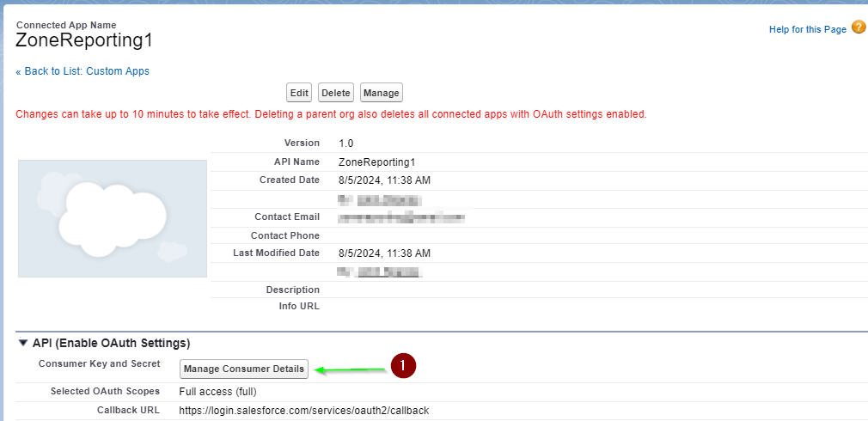Select the API Name value ZoneReporting1

pos(377,162)
